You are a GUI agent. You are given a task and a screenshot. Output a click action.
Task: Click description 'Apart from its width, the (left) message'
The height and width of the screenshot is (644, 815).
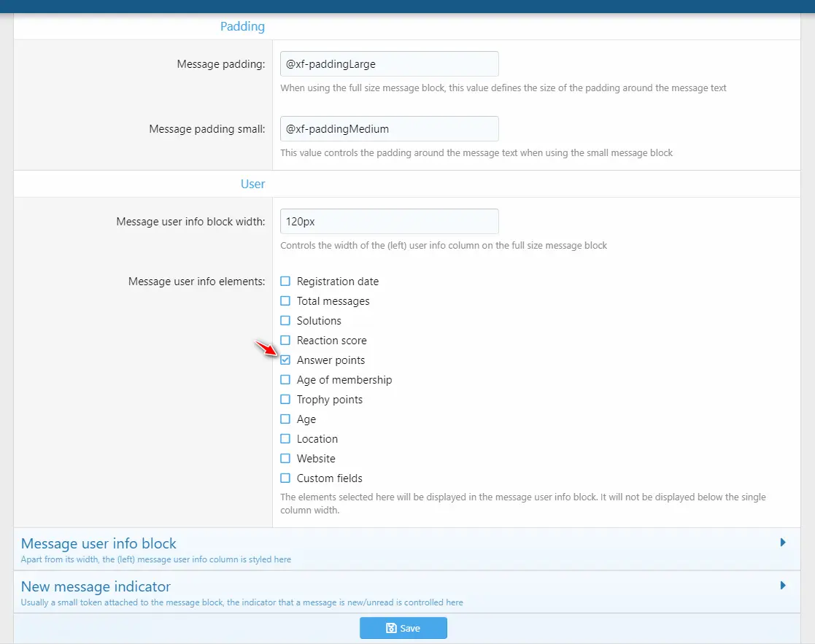pyautogui.click(x=156, y=559)
